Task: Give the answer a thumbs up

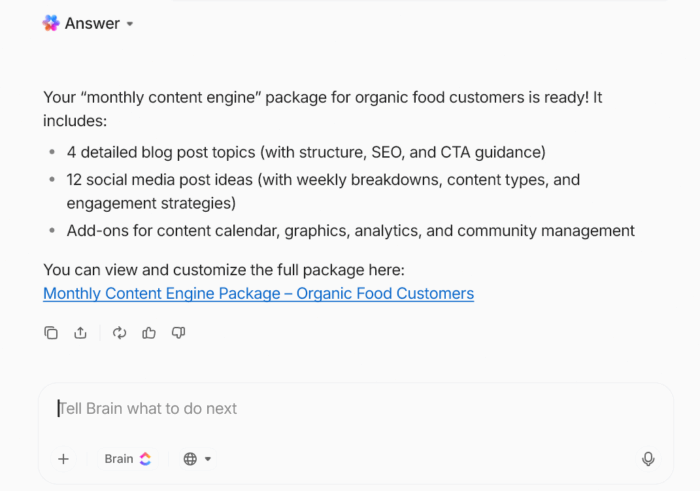Action: coord(149,333)
